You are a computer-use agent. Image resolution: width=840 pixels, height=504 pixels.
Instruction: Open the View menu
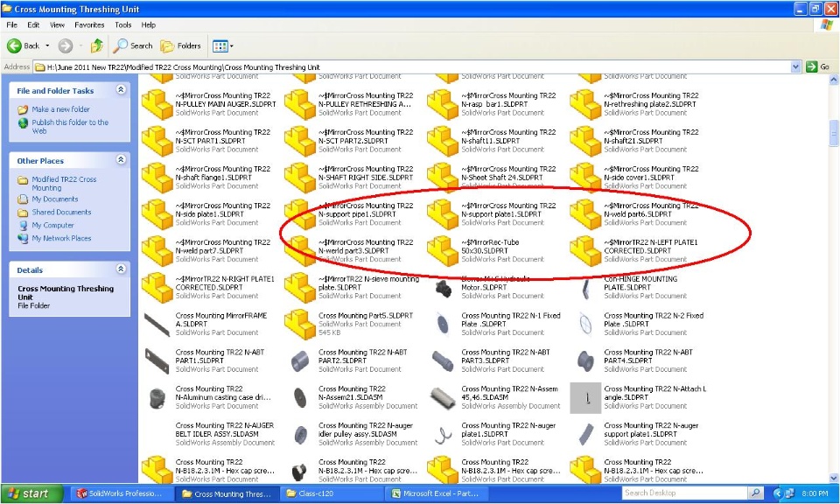tap(57, 24)
